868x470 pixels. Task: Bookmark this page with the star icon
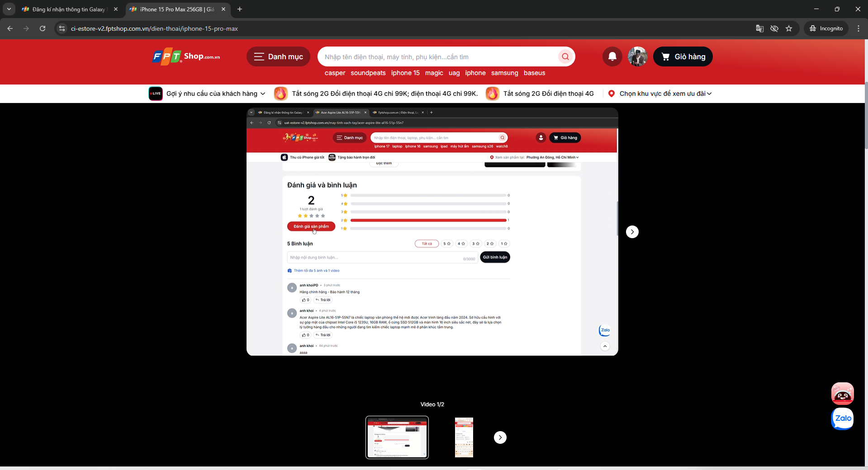point(789,28)
